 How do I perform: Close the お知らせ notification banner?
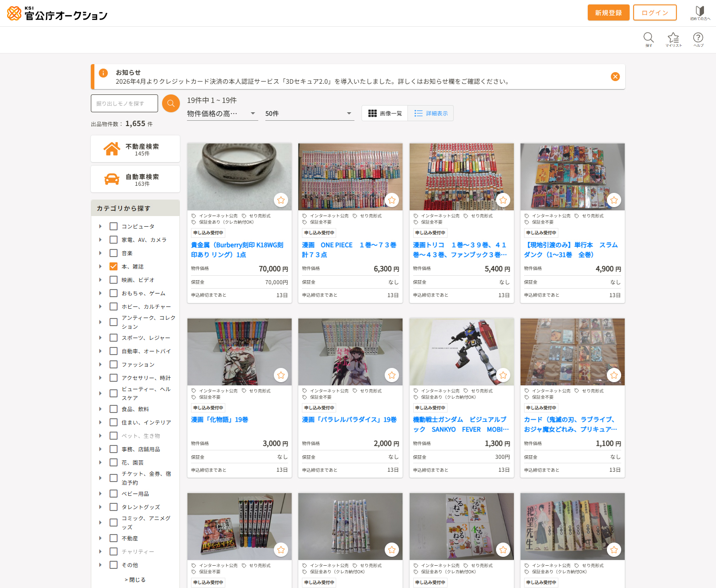pos(615,77)
